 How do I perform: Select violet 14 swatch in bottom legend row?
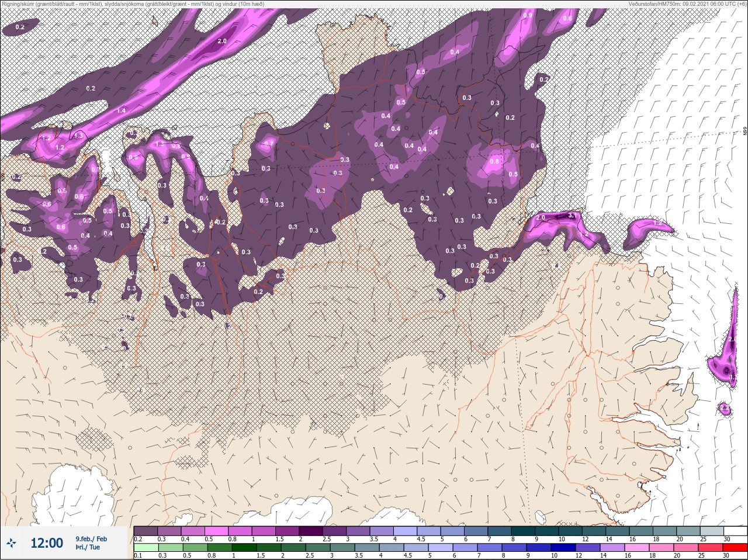tap(612, 548)
